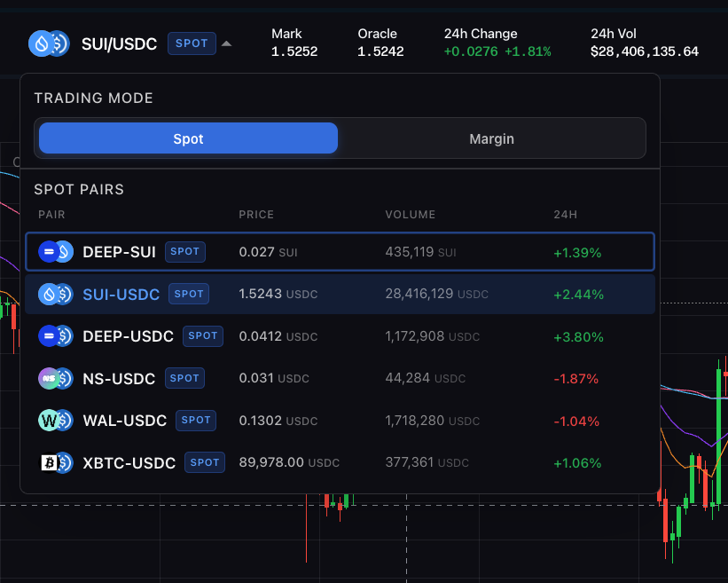
Task: Choose the DEEP-USDC pair name
Action: [x=128, y=336]
